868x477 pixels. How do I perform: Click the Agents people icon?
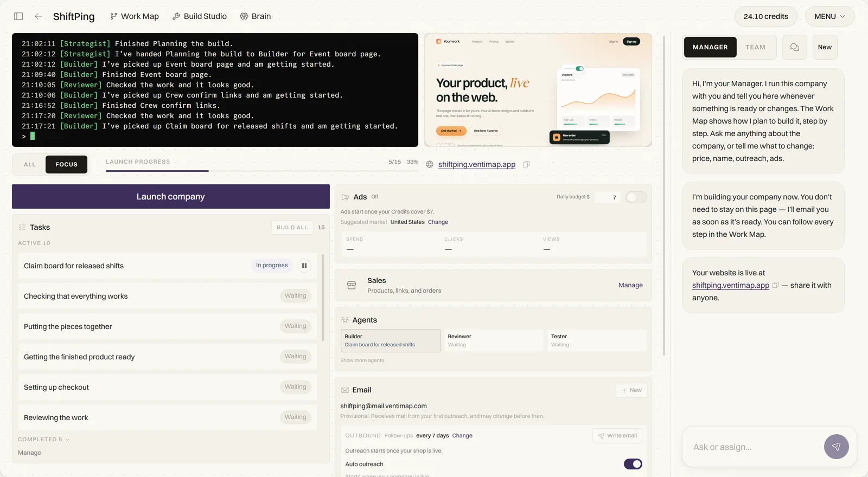(x=345, y=320)
